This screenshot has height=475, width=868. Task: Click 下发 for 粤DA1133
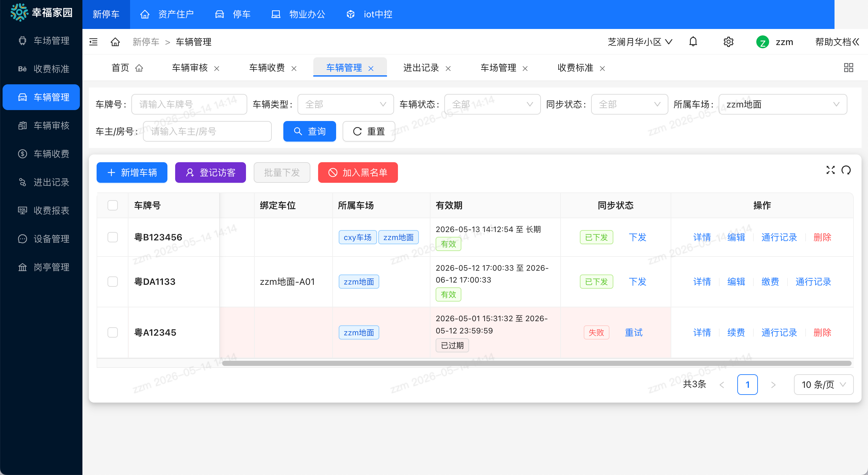(x=637, y=282)
